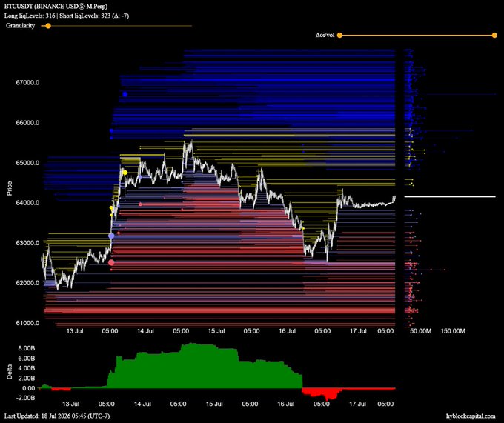Click the Granularity slider handle
This screenshot has width=504, height=423.
48,26
